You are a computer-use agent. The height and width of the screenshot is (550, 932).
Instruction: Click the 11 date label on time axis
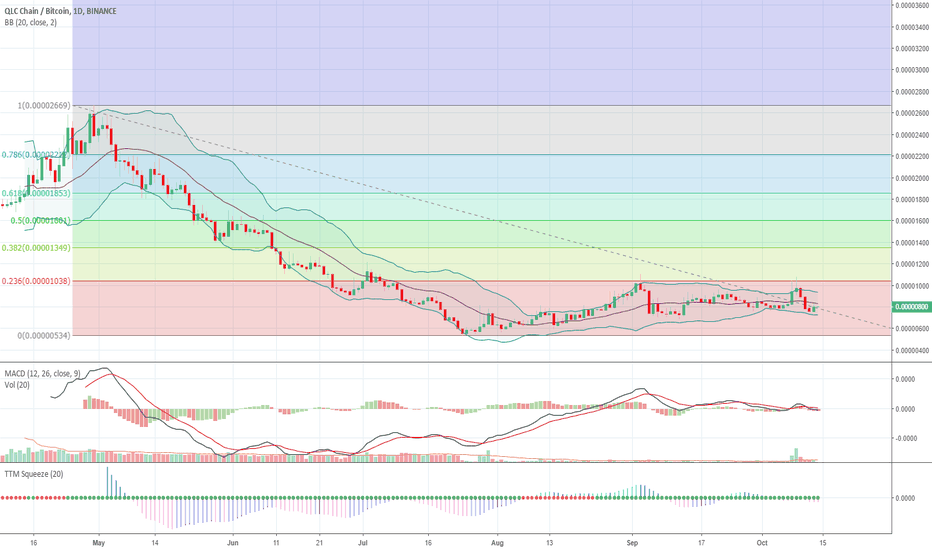[x=276, y=543]
